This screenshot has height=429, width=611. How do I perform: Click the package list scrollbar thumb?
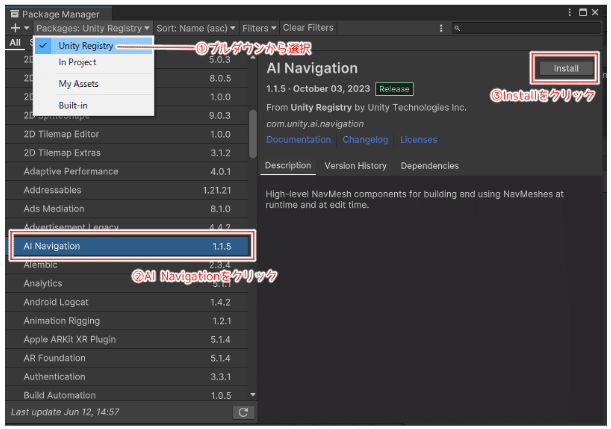click(253, 134)
